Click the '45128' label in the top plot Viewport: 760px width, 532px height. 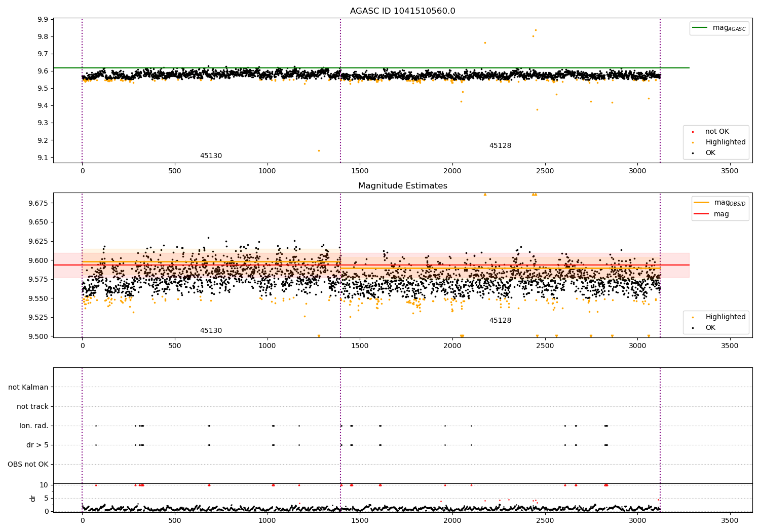click(500, 146)
